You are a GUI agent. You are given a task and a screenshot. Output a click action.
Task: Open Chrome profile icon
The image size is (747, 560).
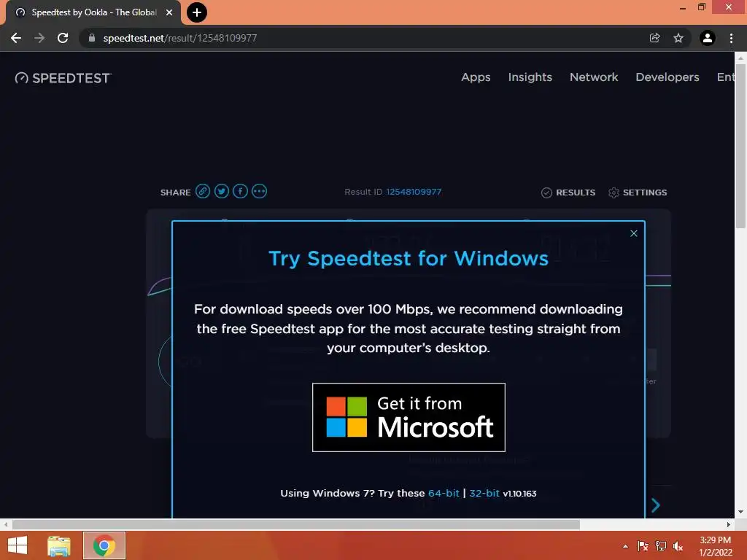click(708, 38)
